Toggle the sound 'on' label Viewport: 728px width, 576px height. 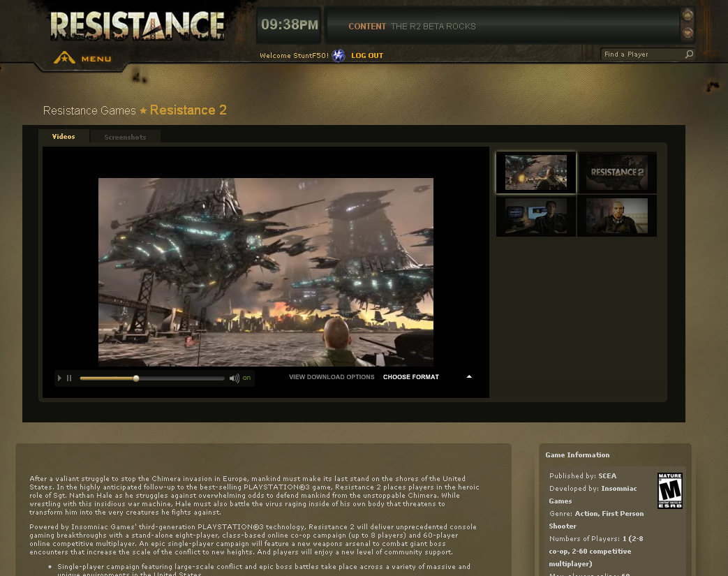tap(246, 378)
